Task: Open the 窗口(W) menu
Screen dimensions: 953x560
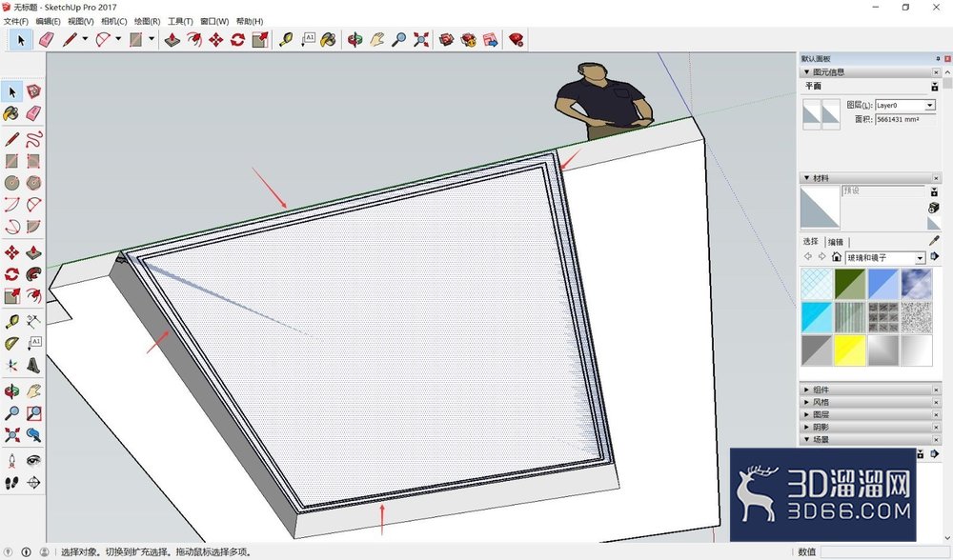Action: [x=213, y=21]
